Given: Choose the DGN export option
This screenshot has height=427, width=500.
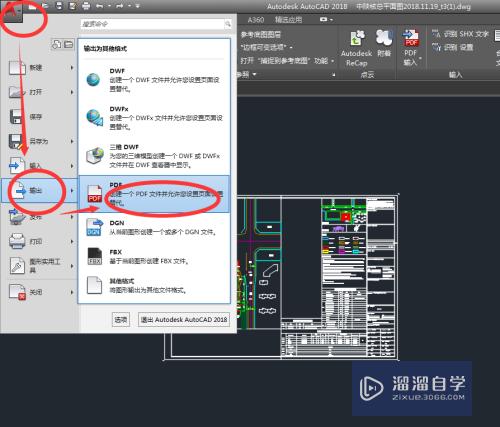Looking at the screenshot, I should [154, 228].
